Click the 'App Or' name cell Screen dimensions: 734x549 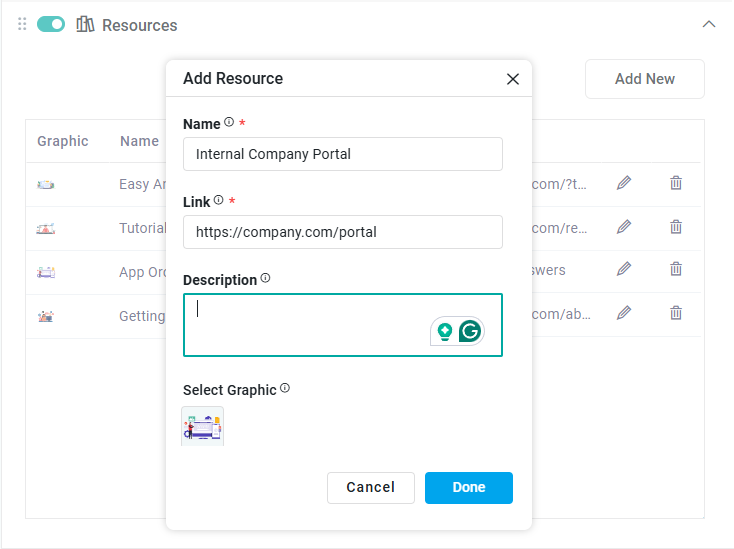143,272
